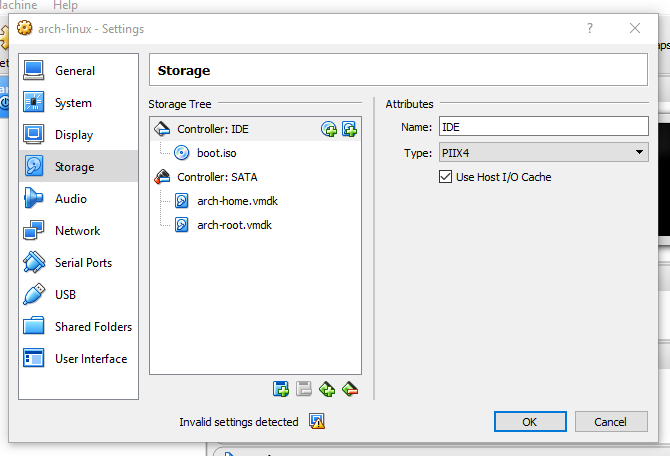Open Shared Folders settings
Image resolution: width=670 pixels, height=456 pixels.
(79, 327)
